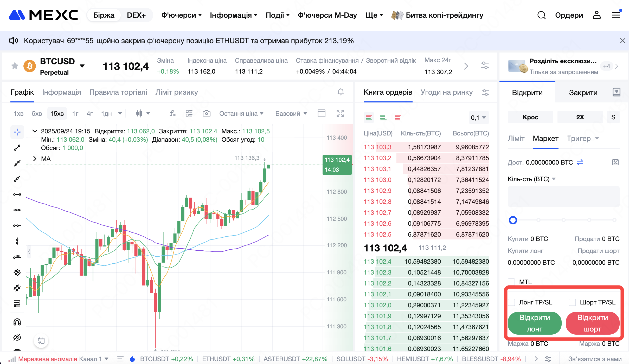629x364 pixels.
Task: Click the price alert bell icon
Action: [x=341, y=92]
